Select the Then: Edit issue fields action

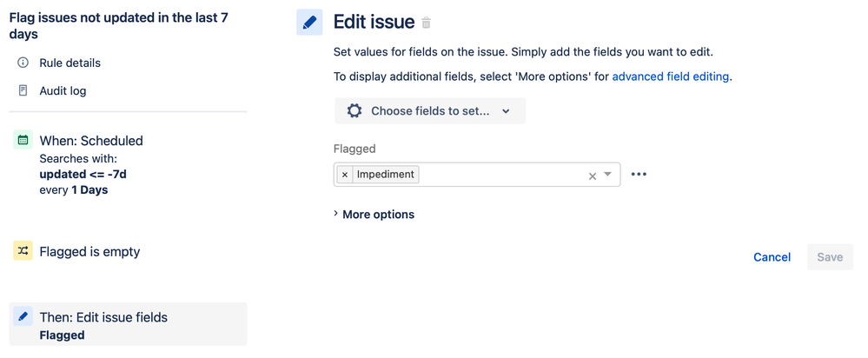129,324
